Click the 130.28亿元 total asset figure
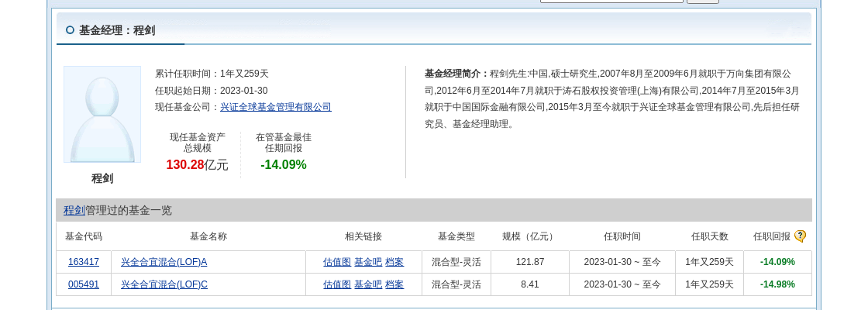This screenshot has height=310, width=868. pos(197,164)
